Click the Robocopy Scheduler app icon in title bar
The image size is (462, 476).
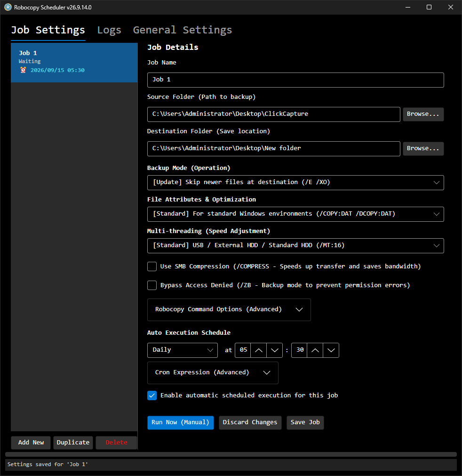[8, 7]
